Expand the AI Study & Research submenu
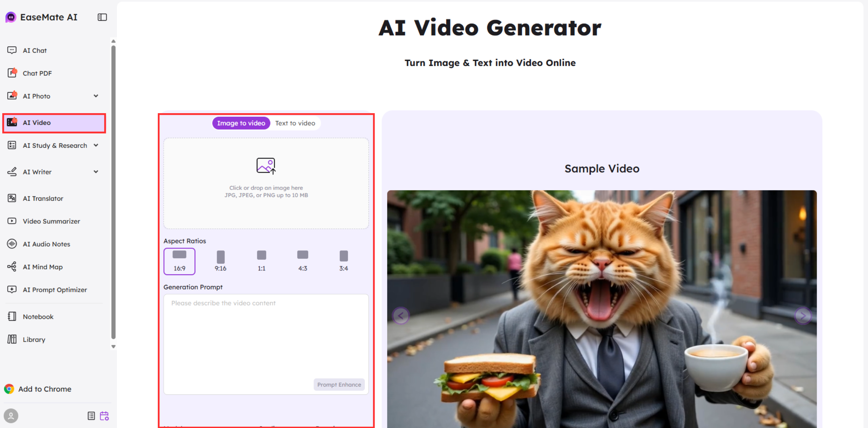 (96, 145)
